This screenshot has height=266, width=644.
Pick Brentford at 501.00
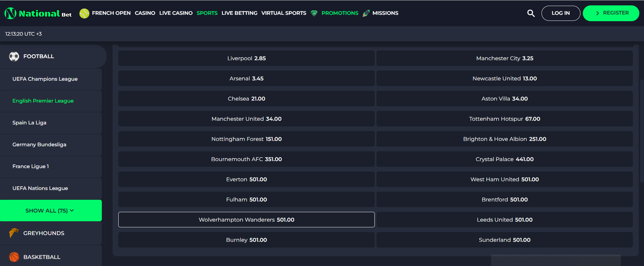tap(505, 199)
